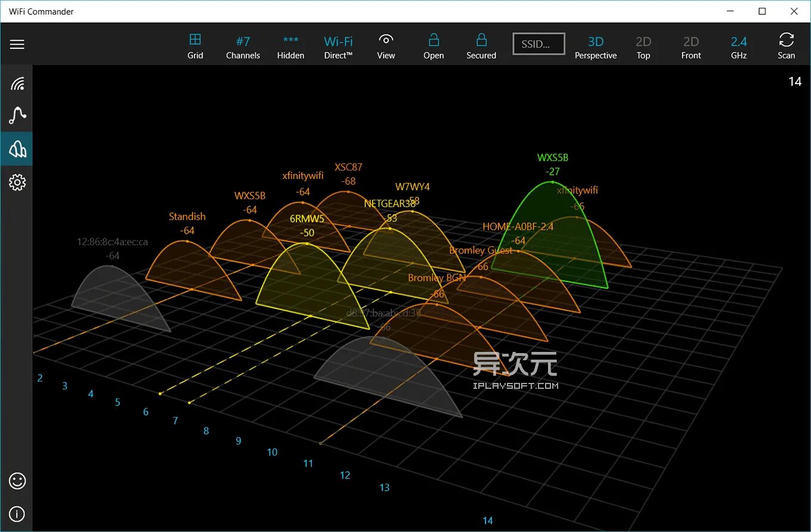Select the xfinitywifi -66 network label
This screenshot has height=532, width=811.
(577, 190)
